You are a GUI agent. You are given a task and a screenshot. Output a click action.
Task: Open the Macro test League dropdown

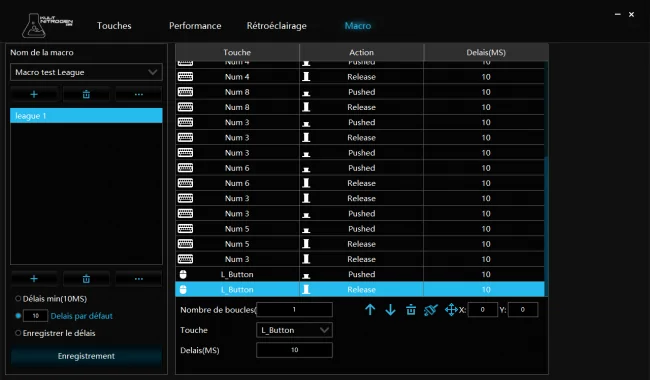[86, 72]
